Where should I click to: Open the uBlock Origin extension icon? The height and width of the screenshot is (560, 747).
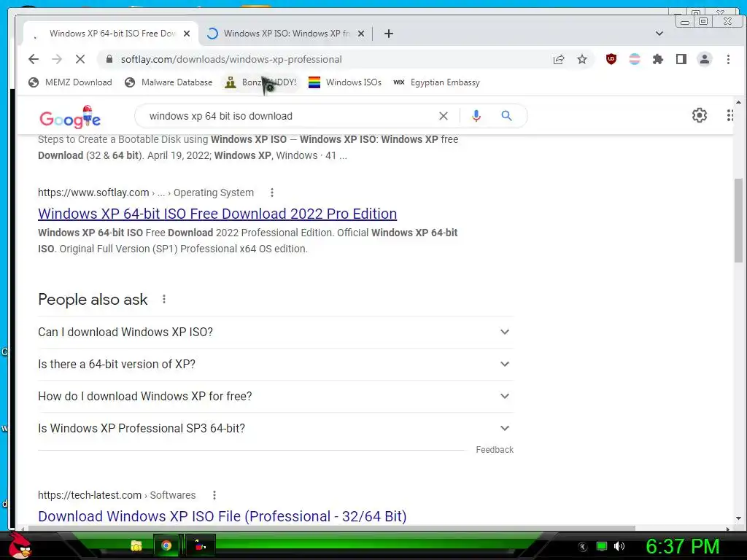point(611,59)
